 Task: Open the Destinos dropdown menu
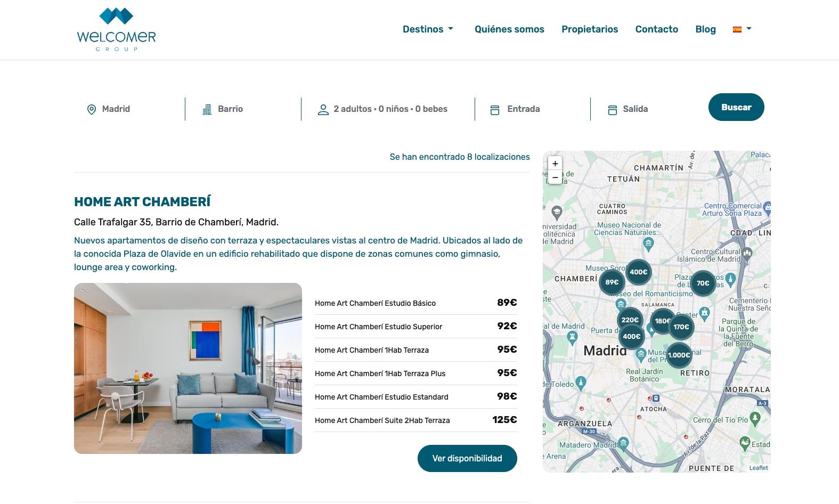tap(428, 29)
